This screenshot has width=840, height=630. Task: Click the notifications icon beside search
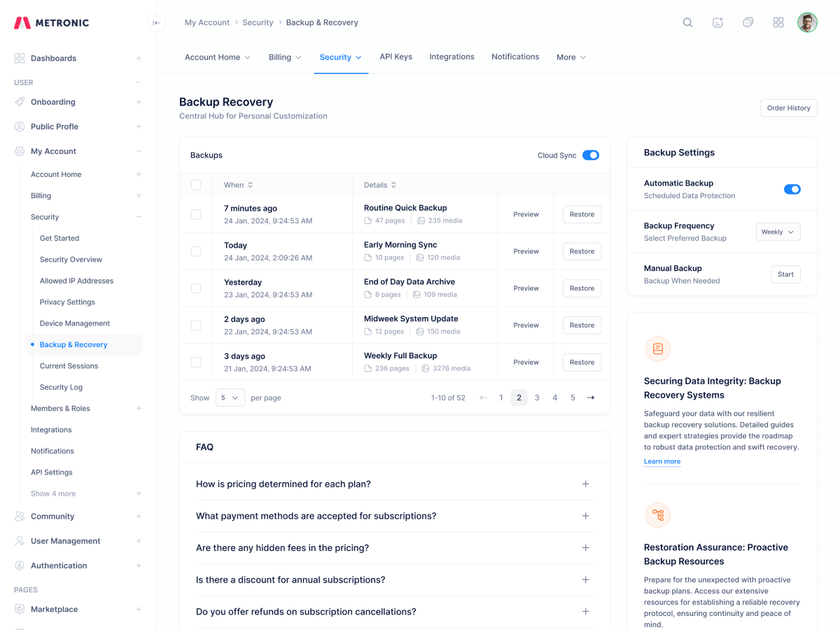coord(717,22)
